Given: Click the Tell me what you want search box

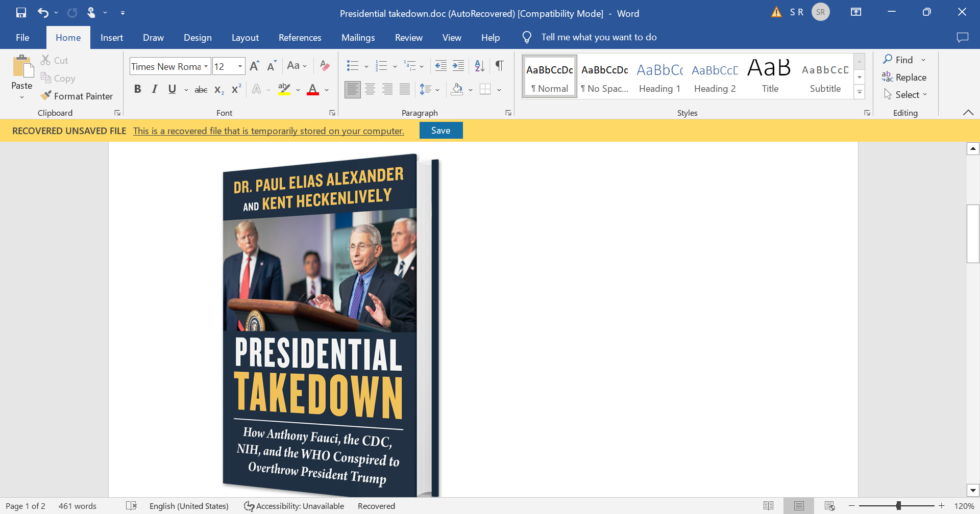Looking at the screenshot, I should (x=599, y=37).
